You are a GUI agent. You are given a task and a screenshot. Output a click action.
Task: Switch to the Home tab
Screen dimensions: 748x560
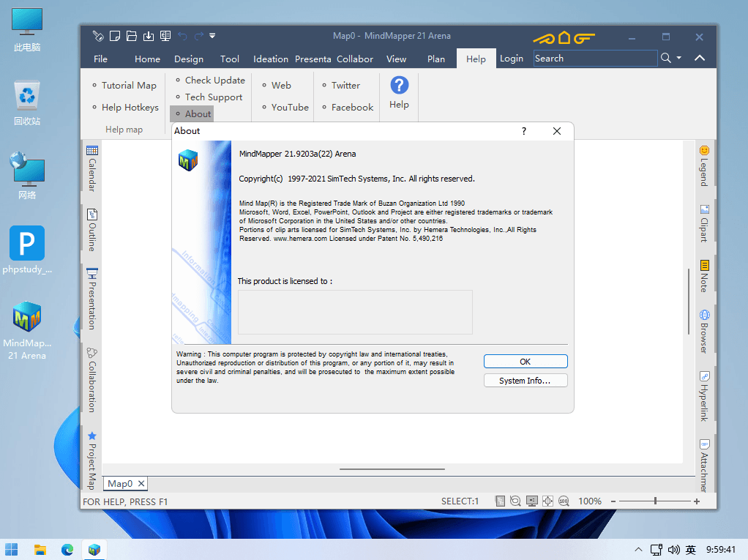point(147,59)
